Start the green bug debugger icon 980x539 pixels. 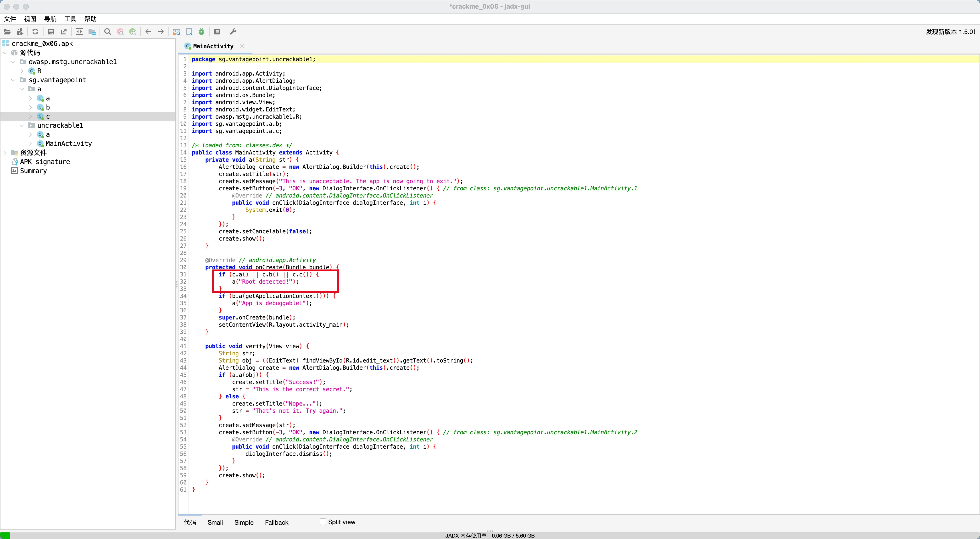[x=202, y=32]
